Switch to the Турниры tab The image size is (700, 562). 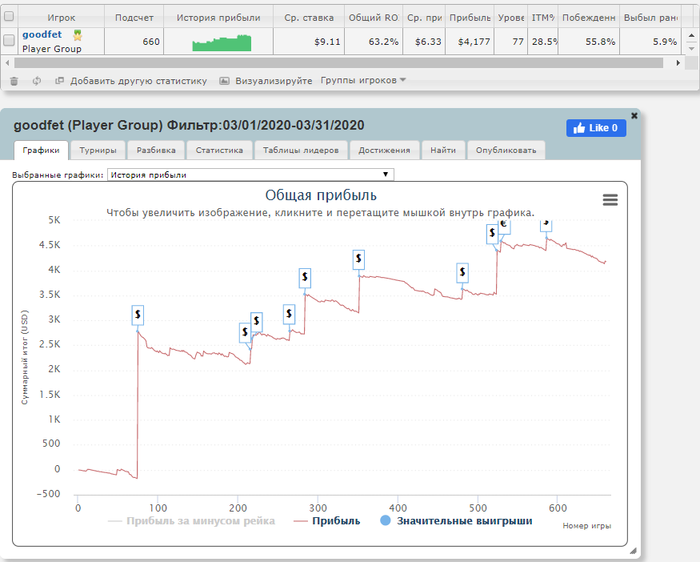98,150
